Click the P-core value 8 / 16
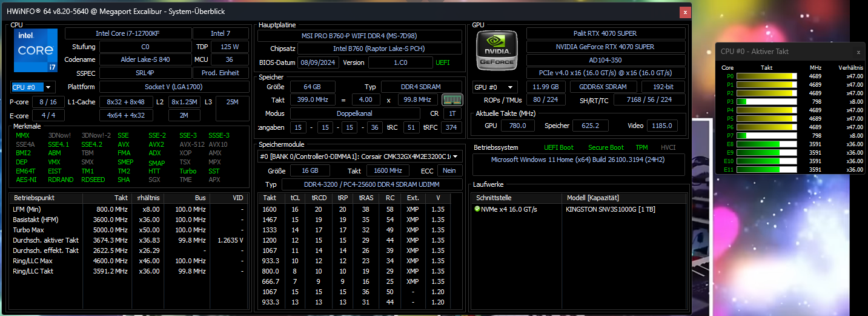 (x=48, y=102)
